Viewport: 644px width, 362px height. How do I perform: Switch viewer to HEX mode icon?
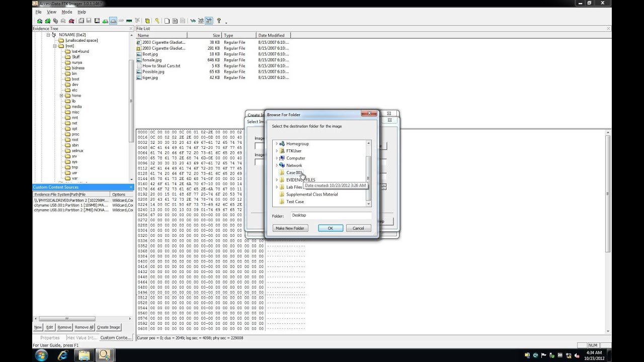(x=209, y=21)
